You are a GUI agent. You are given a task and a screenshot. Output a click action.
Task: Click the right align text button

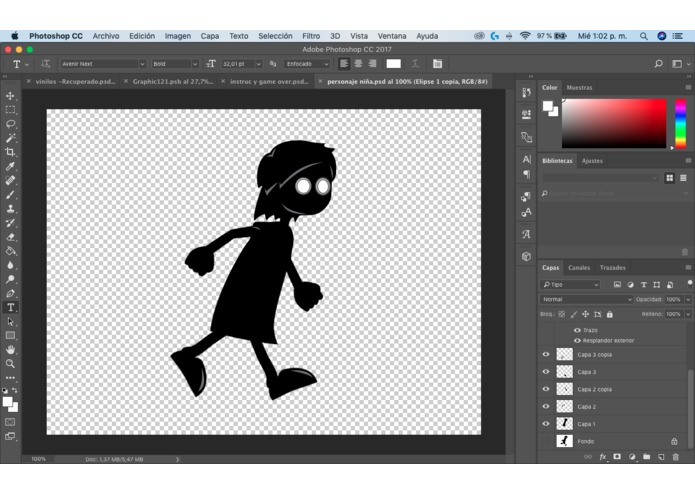pyautogui.click(x=372, y=64)
